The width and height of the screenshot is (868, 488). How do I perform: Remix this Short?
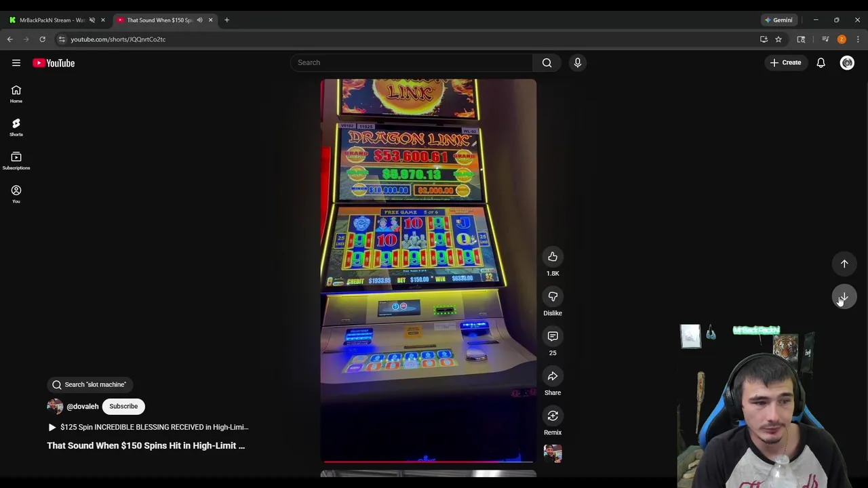[x=553, y=416]
